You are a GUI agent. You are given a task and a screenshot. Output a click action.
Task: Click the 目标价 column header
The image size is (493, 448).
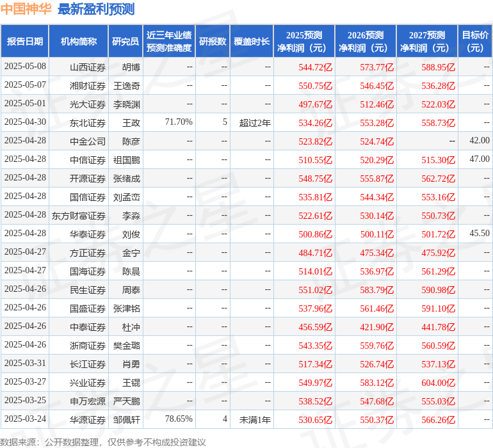[x=475, y=42]
